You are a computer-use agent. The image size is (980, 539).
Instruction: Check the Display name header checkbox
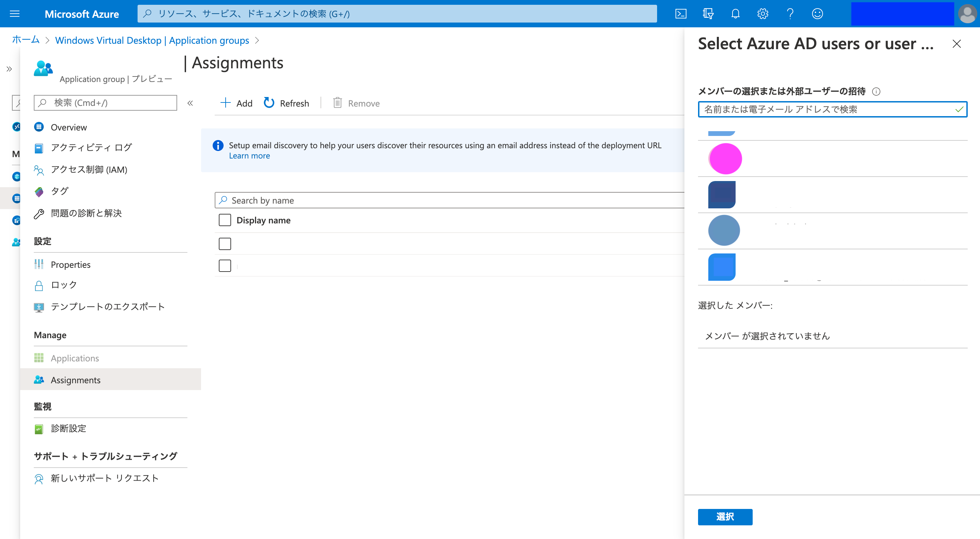pos(225,220)
